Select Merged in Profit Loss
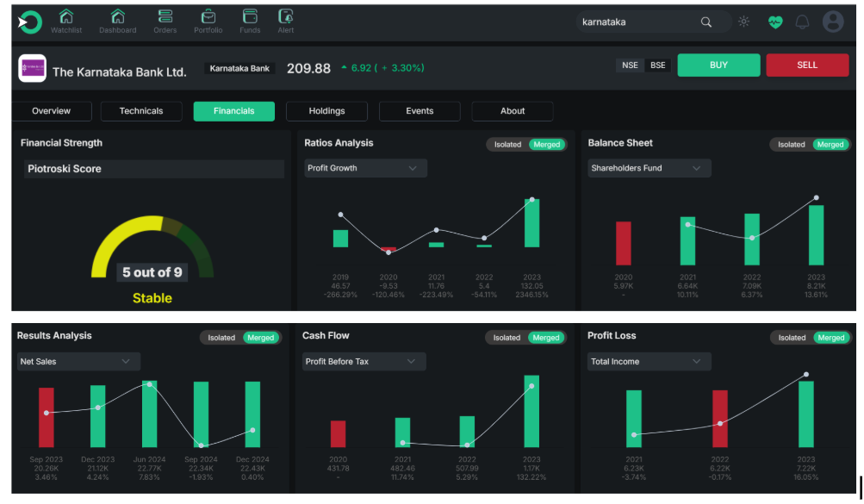 831,338
